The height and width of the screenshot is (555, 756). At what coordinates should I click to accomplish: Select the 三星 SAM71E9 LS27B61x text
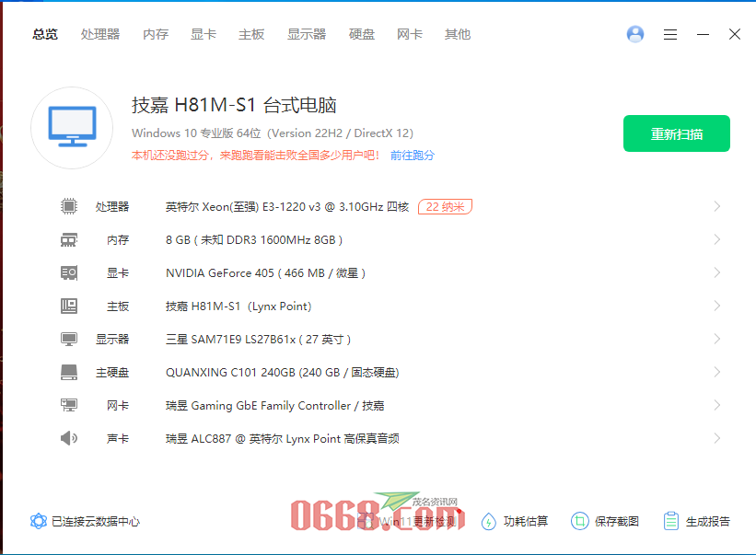(x=258, y=340)
